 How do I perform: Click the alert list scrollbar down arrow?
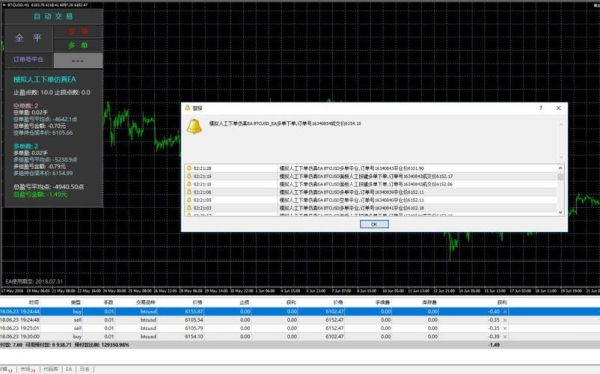click(561, 212)
